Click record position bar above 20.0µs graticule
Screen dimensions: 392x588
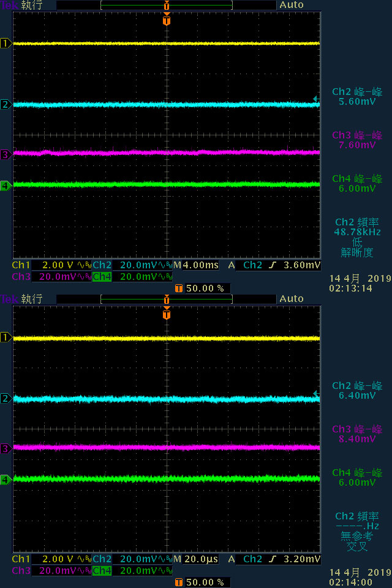167,300
